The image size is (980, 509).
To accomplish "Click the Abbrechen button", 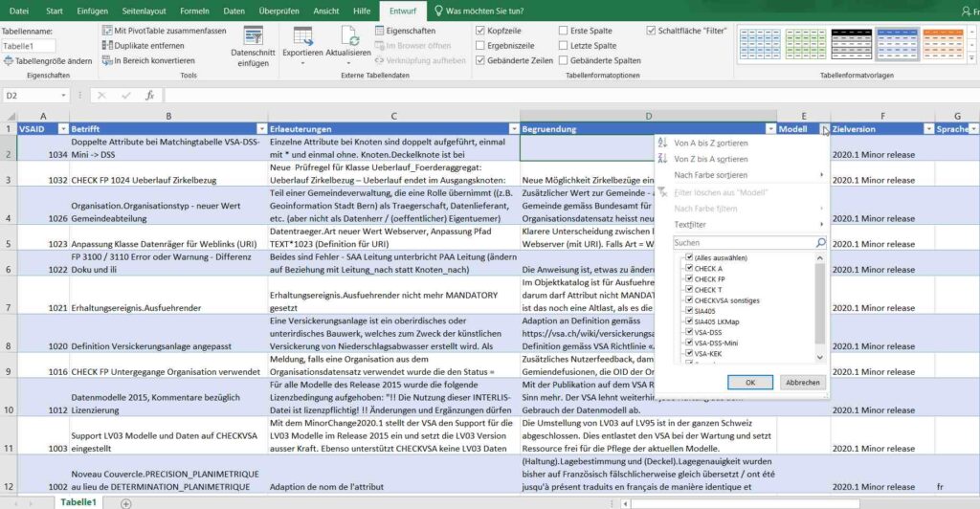I will (x=802, y=382).
